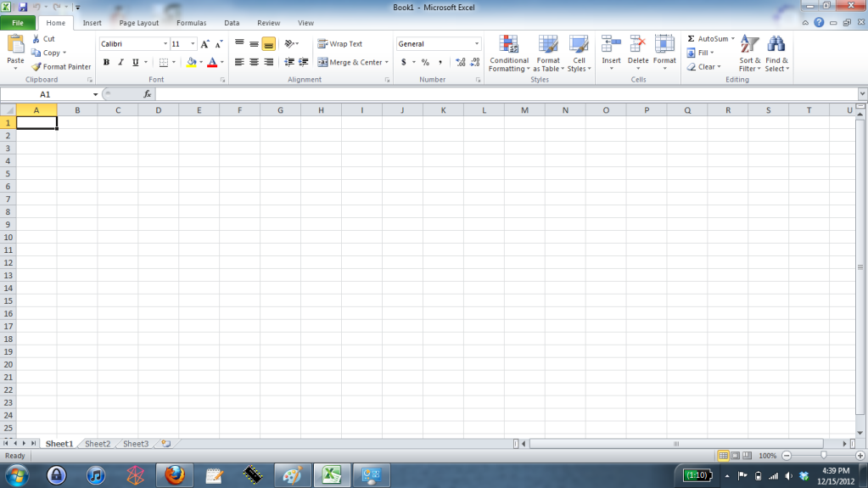Apply Comma Style format
The height and width of the screenshot is (488, 868).
pyautogui.click(x=440, y=62)
